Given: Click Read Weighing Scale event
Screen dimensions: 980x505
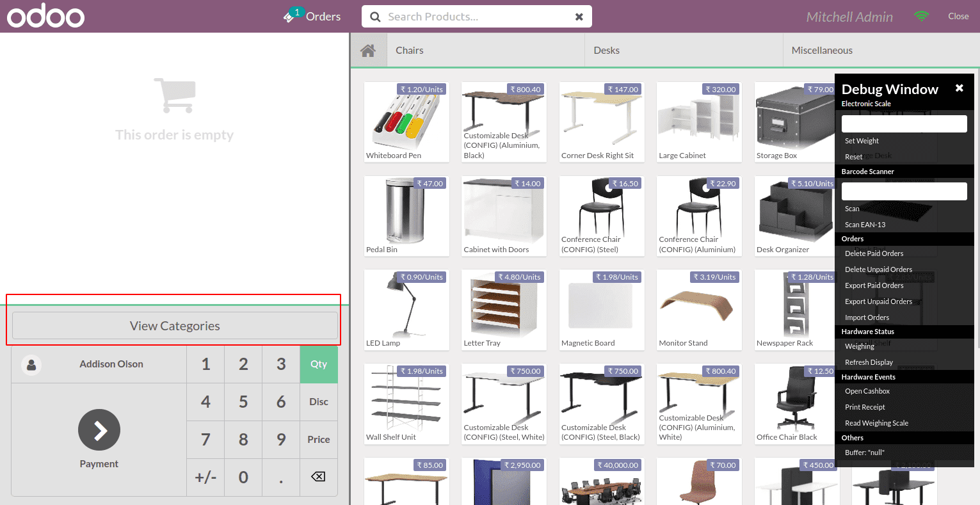Looking at the screenshot, I should point(876,423).
